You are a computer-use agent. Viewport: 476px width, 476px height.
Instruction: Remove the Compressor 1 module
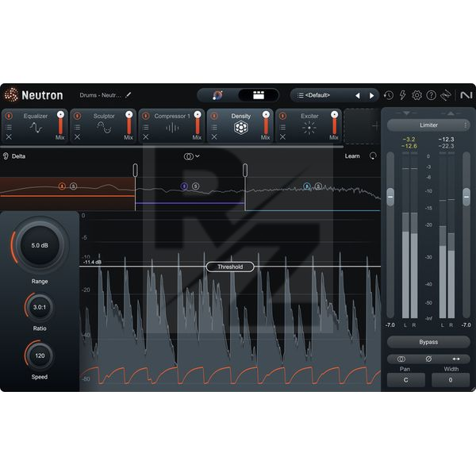pyautogui.click(x=146, y=137)
